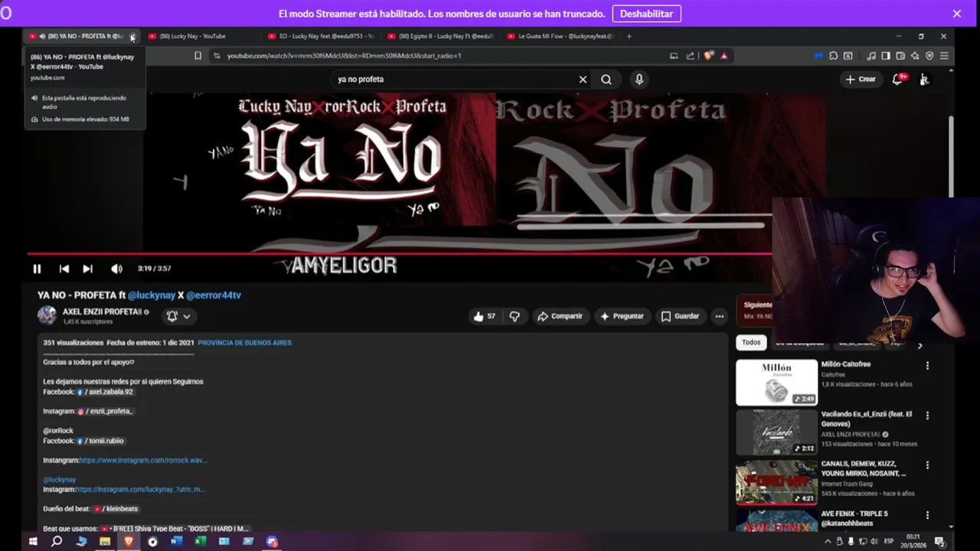Open Windows action center notifications

click(939, 541)
